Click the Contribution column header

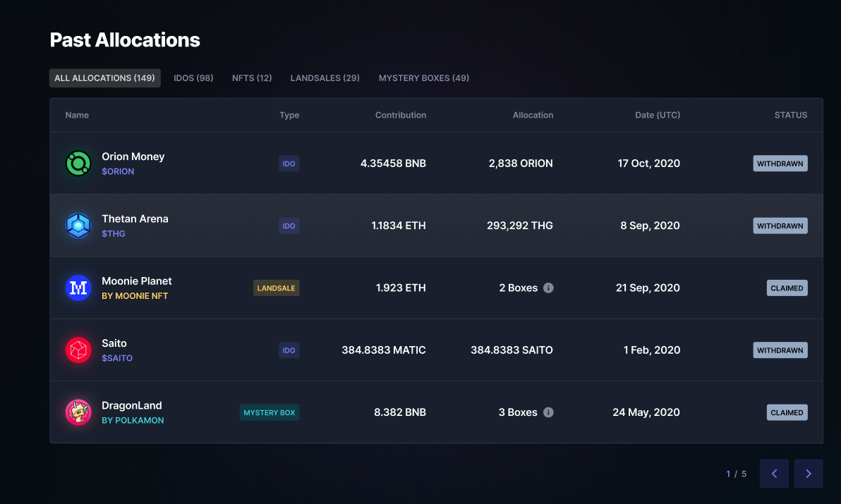[x=401, y=115]
